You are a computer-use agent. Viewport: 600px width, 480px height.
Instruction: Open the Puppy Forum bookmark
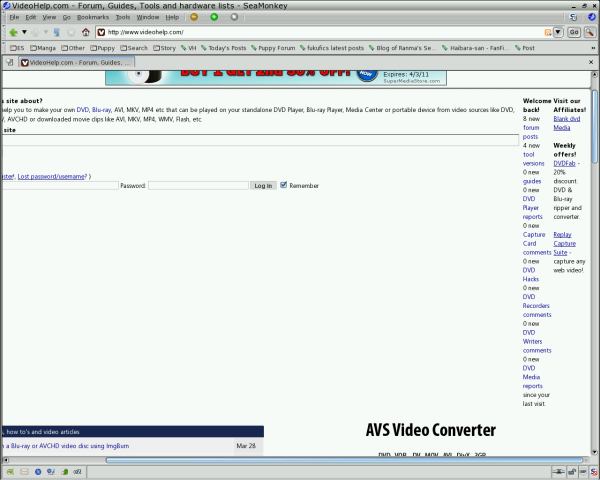pos(273,48)
